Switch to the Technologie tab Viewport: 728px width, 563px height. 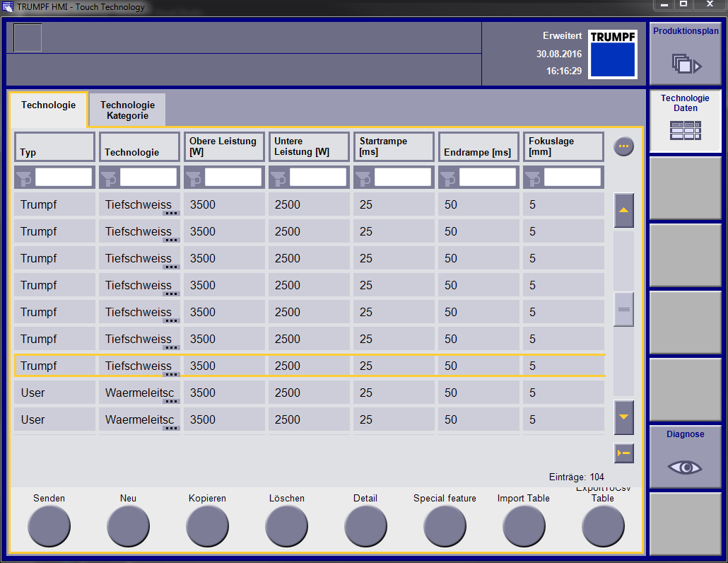[48, 110]
